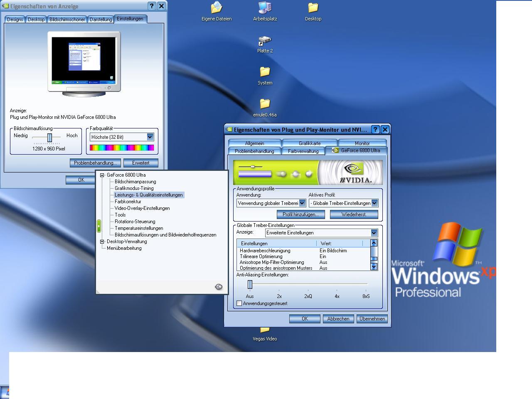Switch to the Desktop tab in Anzeige properties
This screenshot has height=399, width=532.
pos(36,20)
